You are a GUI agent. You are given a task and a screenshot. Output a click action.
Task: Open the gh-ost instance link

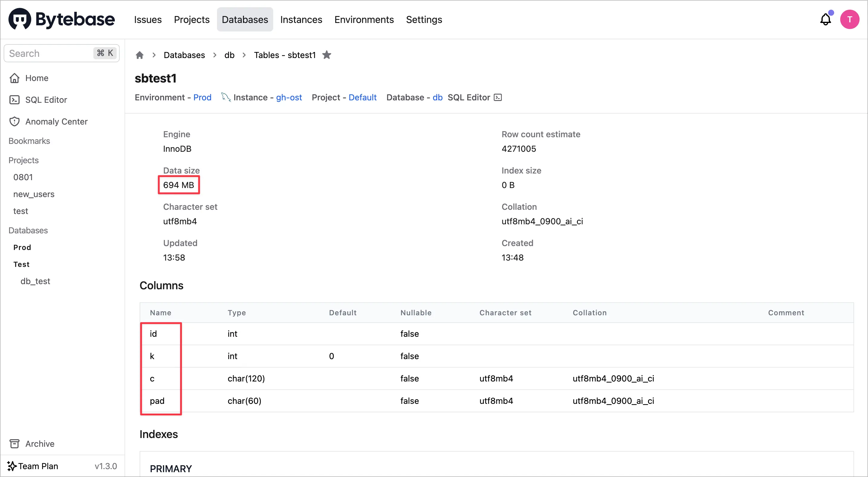289,97
